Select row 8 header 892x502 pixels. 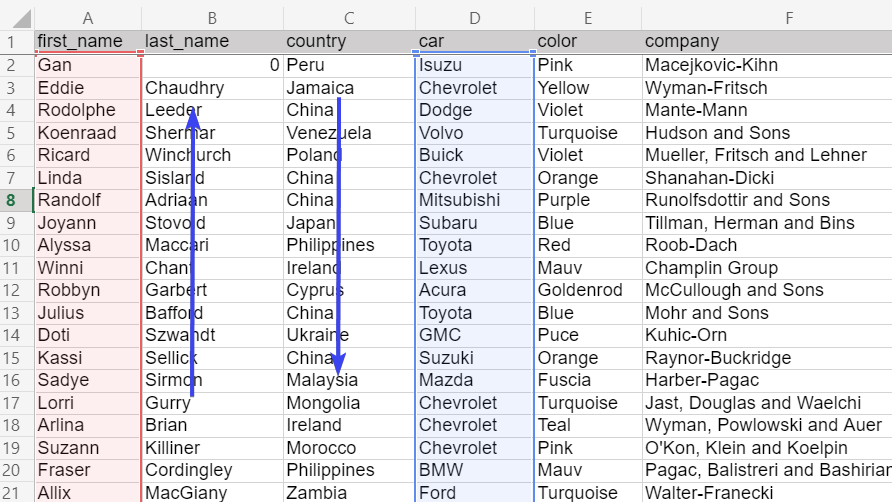point(17,200)
